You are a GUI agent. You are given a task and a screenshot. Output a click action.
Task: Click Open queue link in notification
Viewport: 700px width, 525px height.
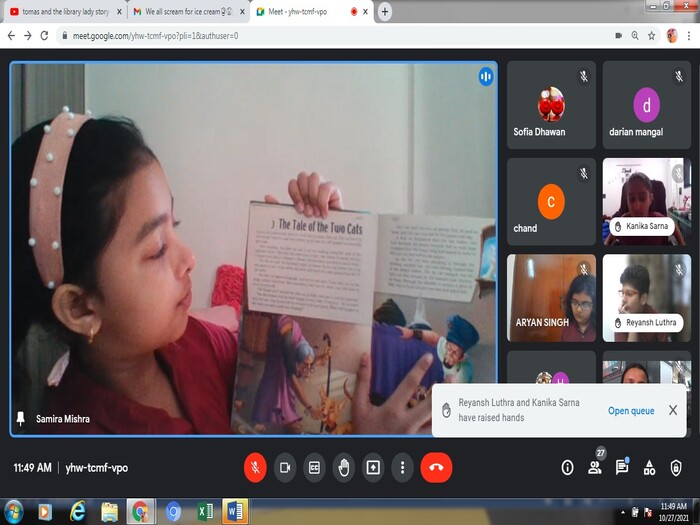[631, 410]
